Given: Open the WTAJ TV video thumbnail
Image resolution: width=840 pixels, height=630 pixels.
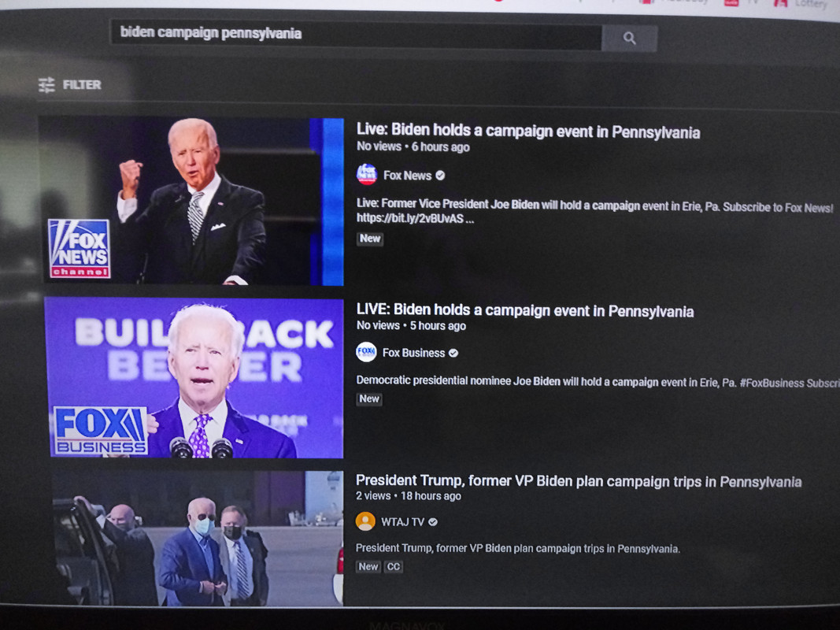Looking at the screenshot, I should point(198,539).
